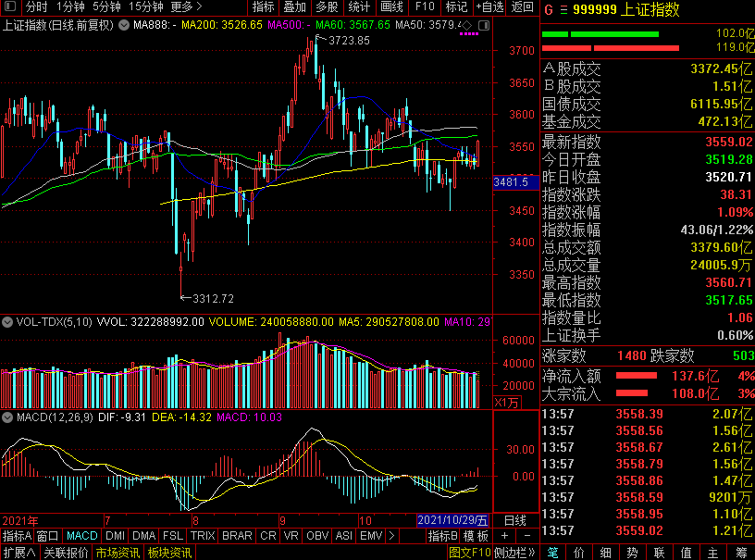Click +自选 to add to watchlist
755x560 pixels.
pyautogui.click(x=490, y=6)
